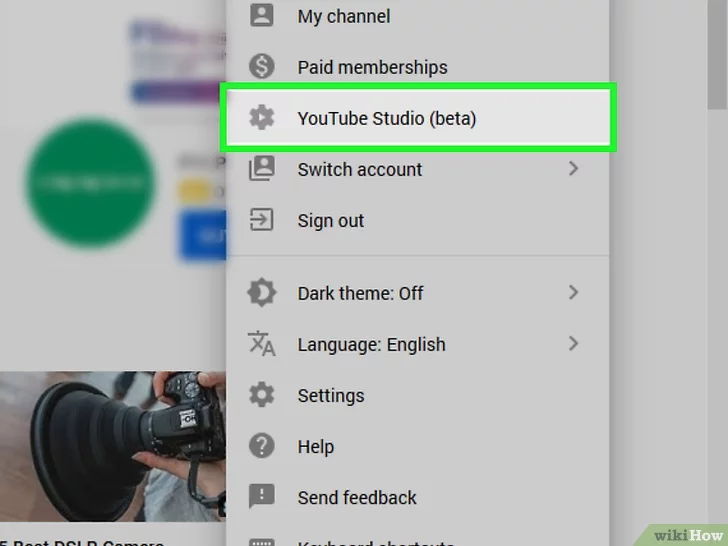Image resolution: width=728 pixels, height=546 pixels.
Task: Open the Dark theme: Off option
Action: [360, 293]
